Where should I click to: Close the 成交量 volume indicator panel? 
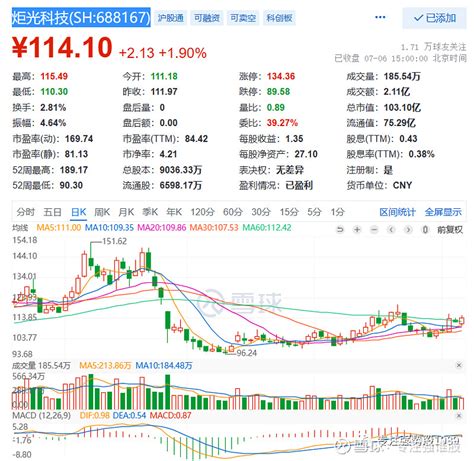click(x=459, y=365)
